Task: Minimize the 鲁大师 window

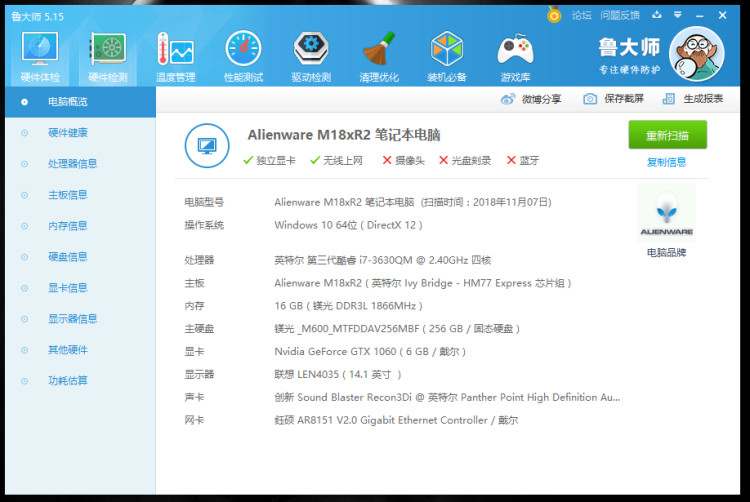Action: tap(700, 15)
